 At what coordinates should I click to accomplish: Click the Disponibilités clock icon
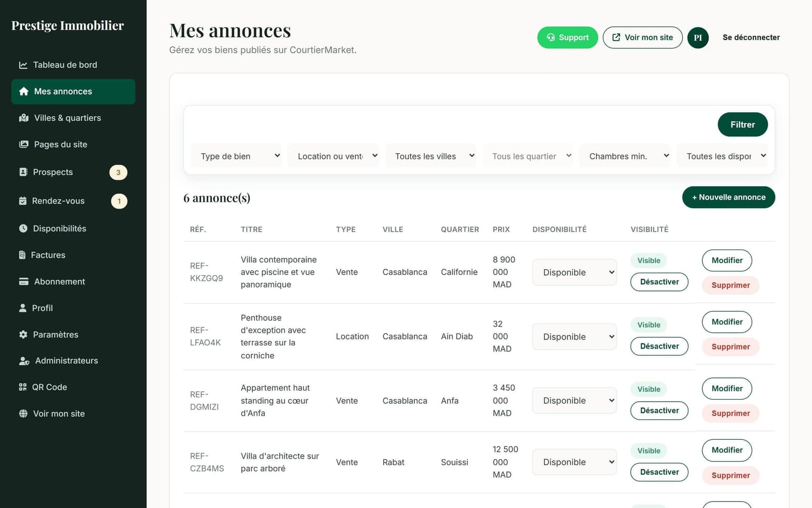(x=23, y=228)
